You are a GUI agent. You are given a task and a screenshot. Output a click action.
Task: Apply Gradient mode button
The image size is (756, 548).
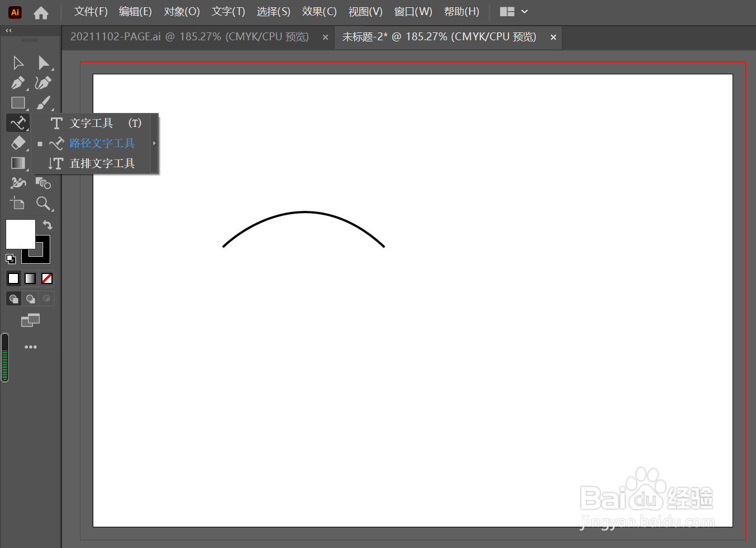point(30,278)
